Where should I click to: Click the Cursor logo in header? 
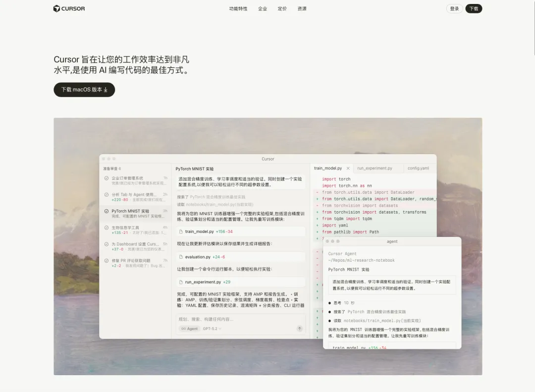(x=69, y=8)
